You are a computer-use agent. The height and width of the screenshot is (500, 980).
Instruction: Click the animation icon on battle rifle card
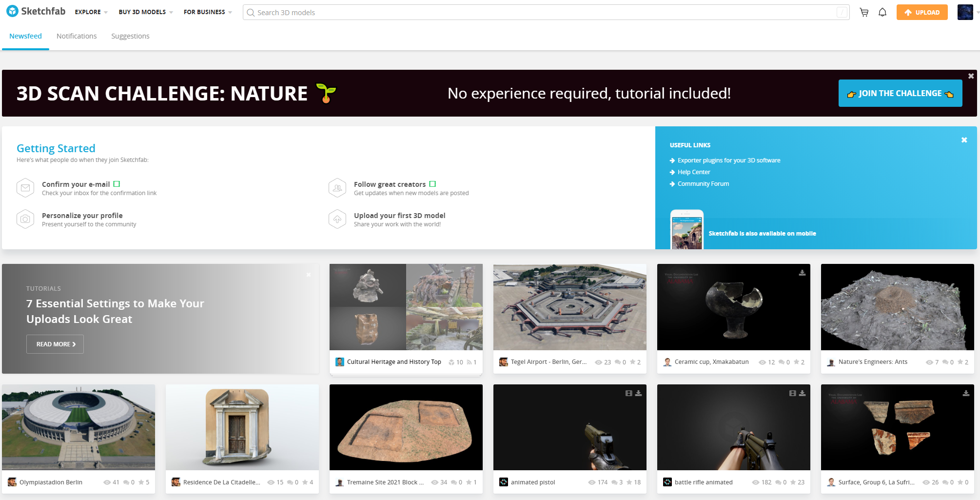(793, 393)
